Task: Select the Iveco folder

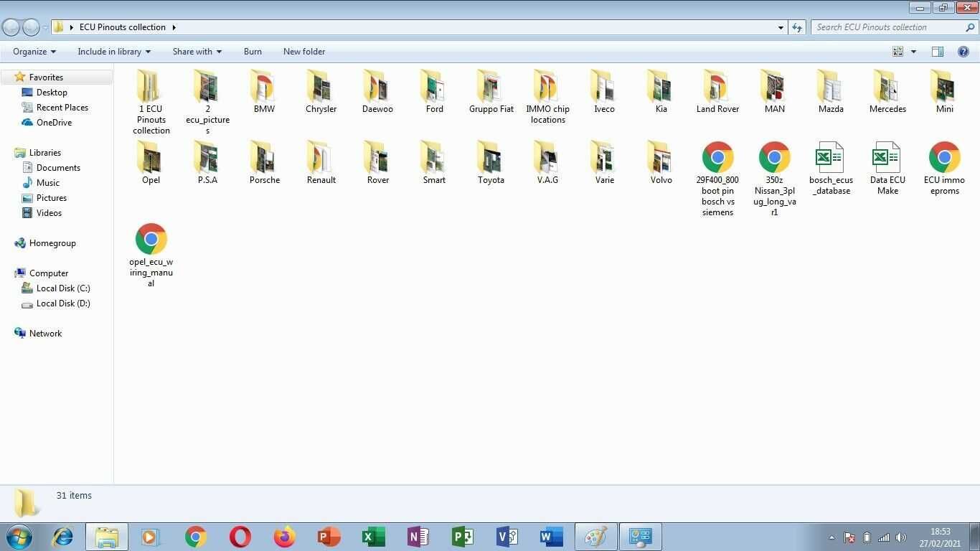Action: click(604, 92)
